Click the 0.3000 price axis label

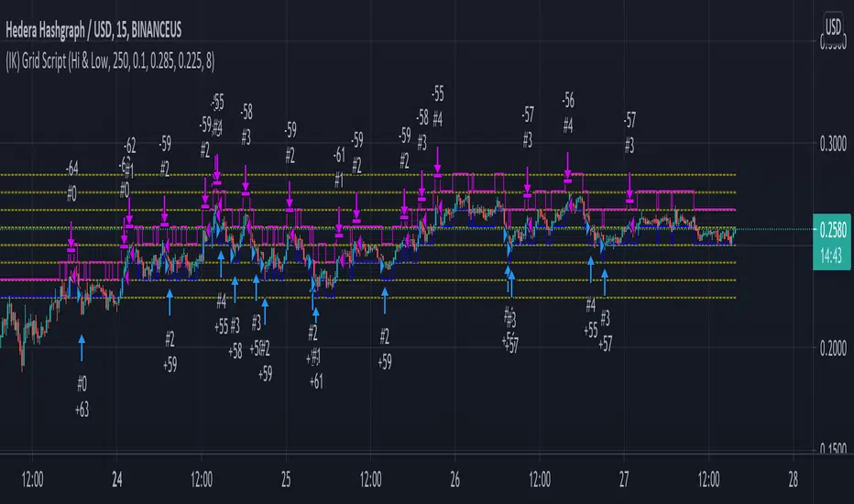833,145
